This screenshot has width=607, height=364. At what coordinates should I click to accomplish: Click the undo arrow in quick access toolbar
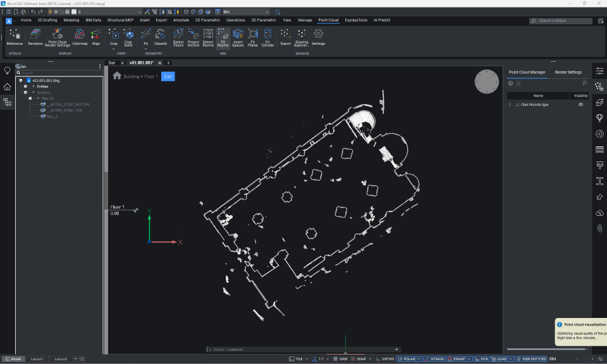(x=33, y=12)
